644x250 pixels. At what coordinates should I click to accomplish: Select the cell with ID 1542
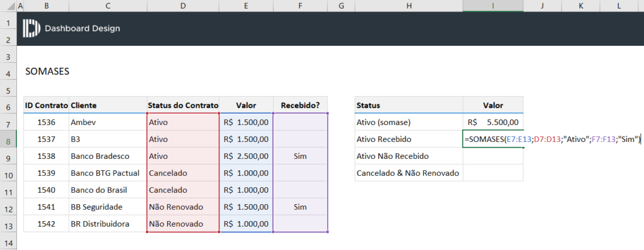(x=47, y=224)
